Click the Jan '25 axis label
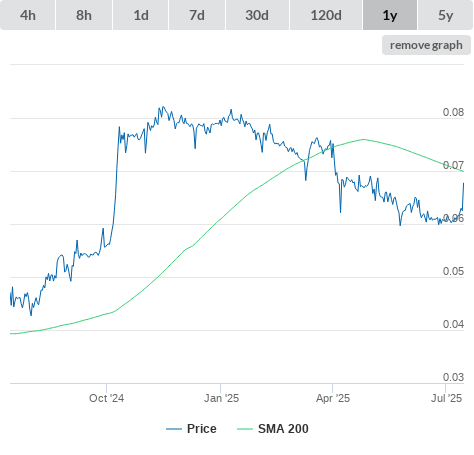Viewport: 474px width, 455px height. point(221,398)
